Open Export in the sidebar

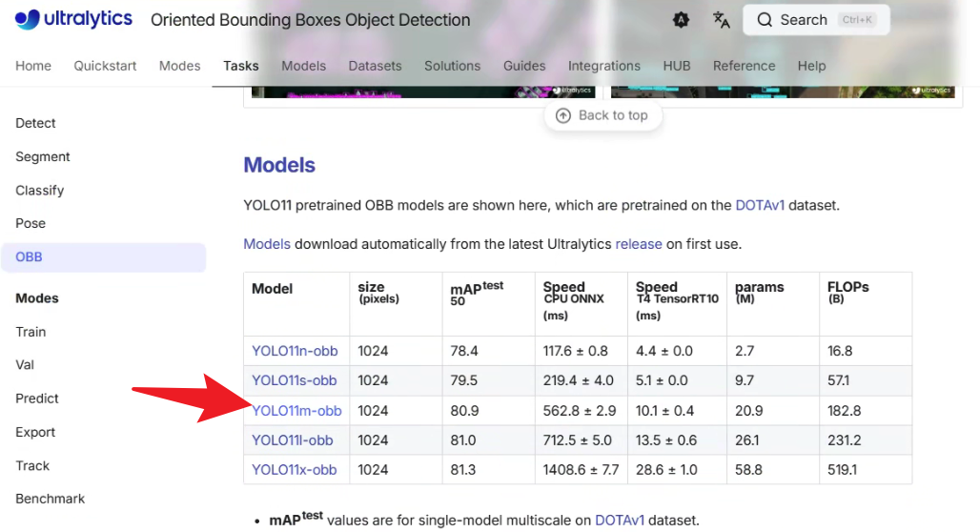click(35, 432)
